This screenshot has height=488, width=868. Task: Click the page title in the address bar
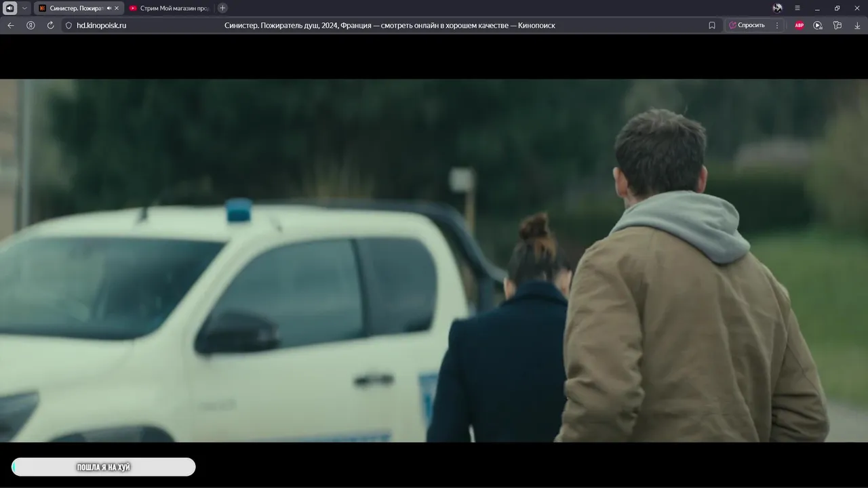click(390, 25)
